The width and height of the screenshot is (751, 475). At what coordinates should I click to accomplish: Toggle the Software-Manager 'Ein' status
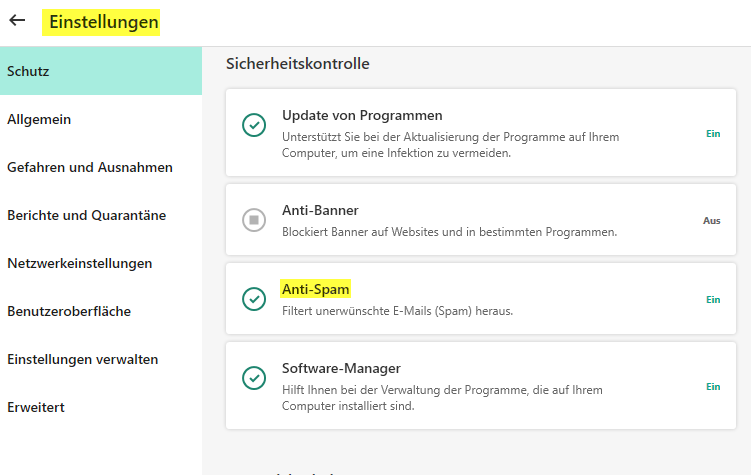713,386
